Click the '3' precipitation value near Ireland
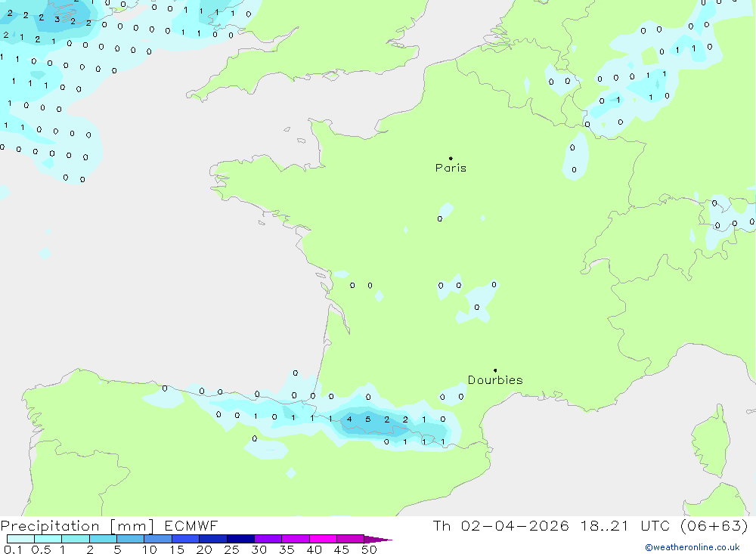The image size is (756, 554). [x=57, y=20]
